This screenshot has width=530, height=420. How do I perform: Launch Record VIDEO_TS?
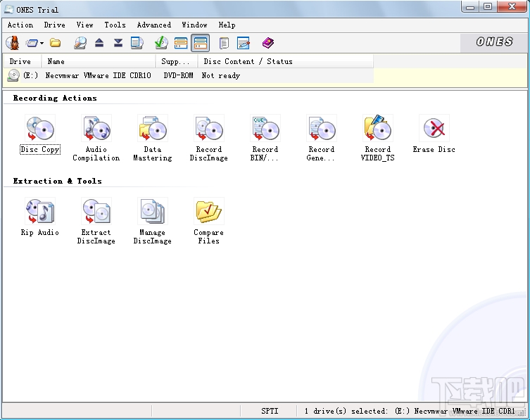pyautogui.click(x=377, y=138)
